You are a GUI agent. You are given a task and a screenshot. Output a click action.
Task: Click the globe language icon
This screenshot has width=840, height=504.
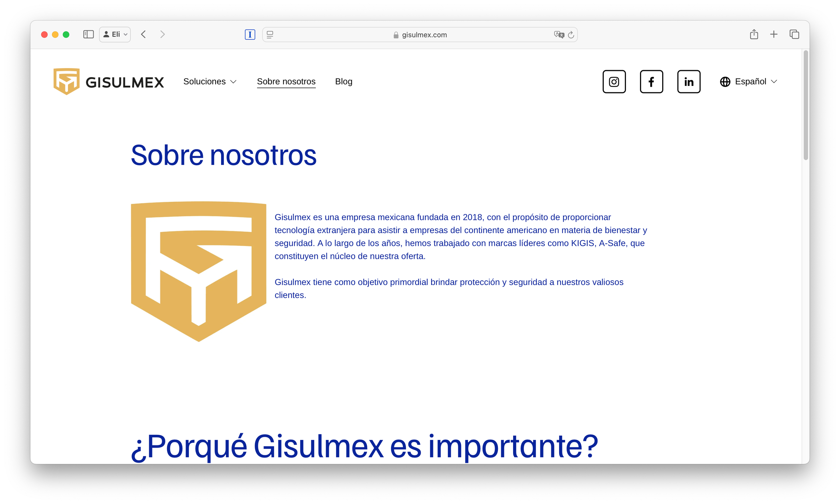[x=725, y=82]
